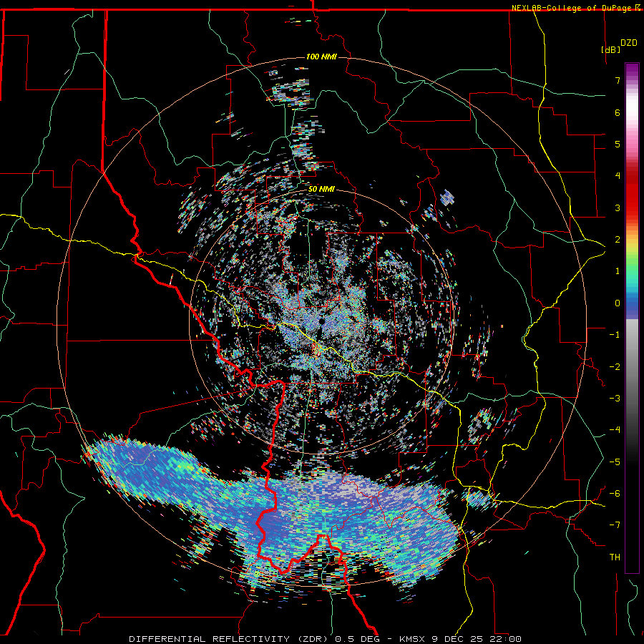Click the 0.5 DEG elevation text
This screenshot has width=644, height=644.
tap(357, 639)
